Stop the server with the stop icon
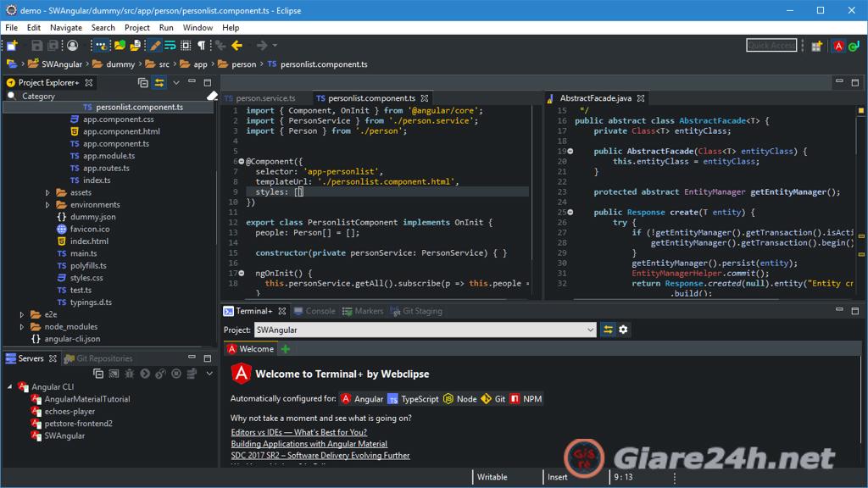The image size is (868, 488). pyautogui.click(x=175, y=371)
